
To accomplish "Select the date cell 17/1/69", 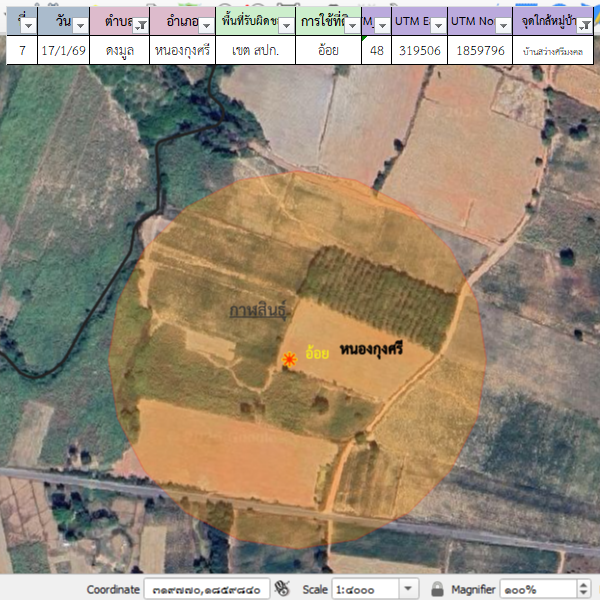I will [x=63, y=49].
